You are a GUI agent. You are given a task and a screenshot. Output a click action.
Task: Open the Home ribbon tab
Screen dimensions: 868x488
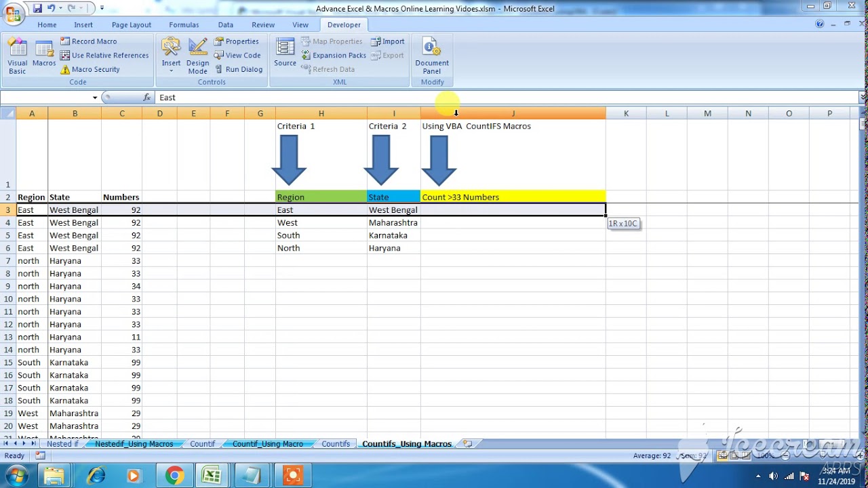[x=47, y=25]
